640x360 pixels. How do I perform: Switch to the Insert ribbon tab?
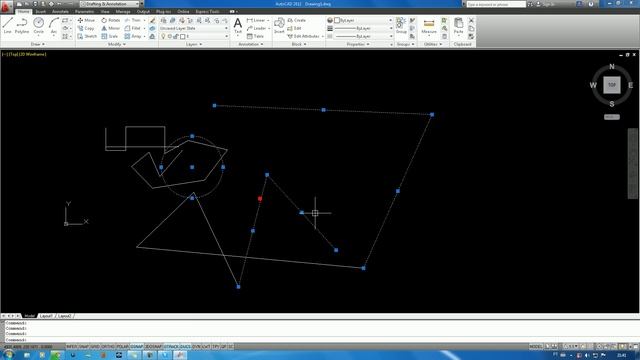40,11
